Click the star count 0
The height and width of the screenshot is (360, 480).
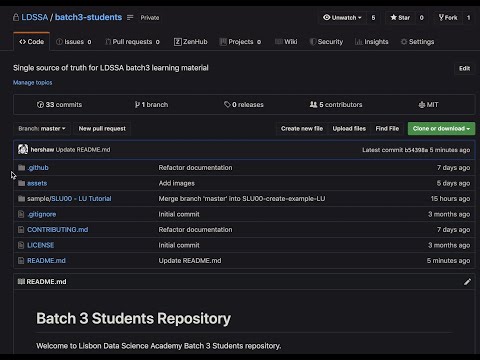pos(421,17)
